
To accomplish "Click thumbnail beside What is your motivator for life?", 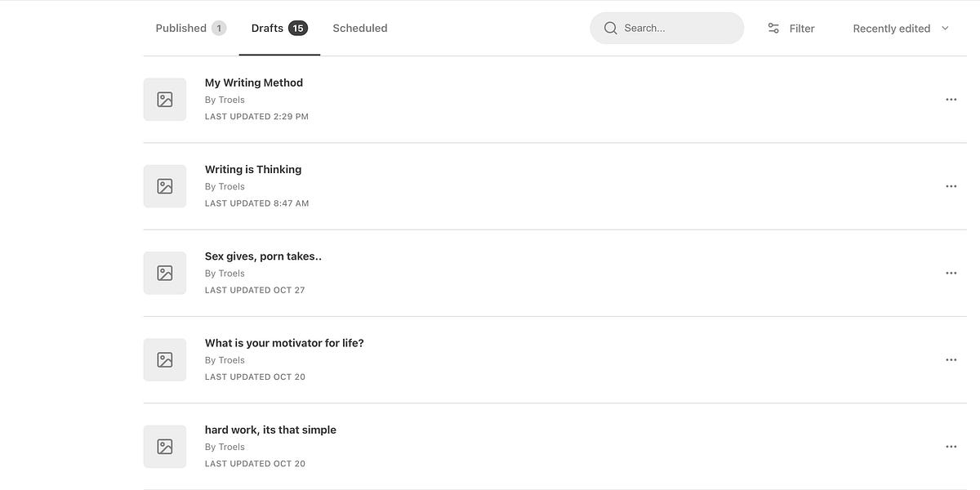I will pos(164,359).
